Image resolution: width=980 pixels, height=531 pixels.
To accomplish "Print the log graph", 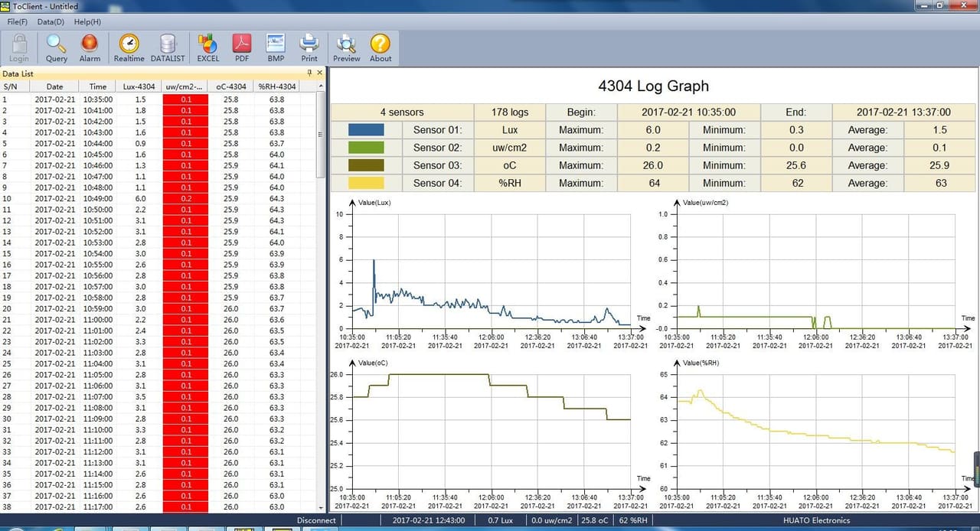I will (309, 47).
